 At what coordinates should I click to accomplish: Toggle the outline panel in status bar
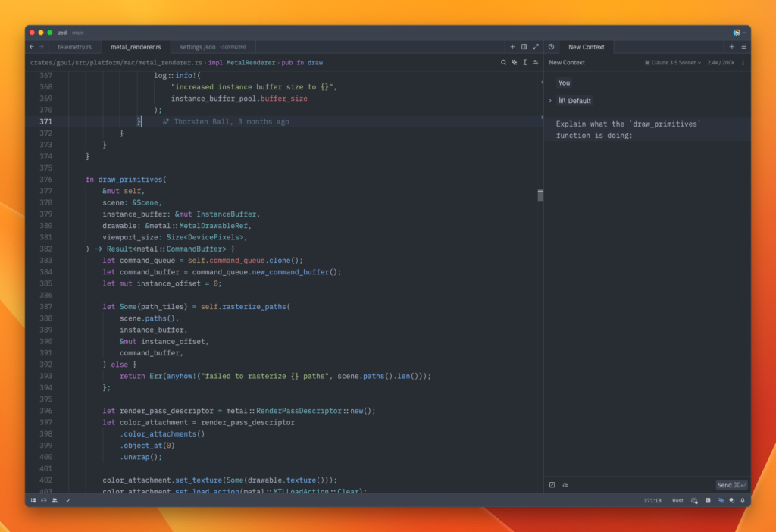[44, 500]
